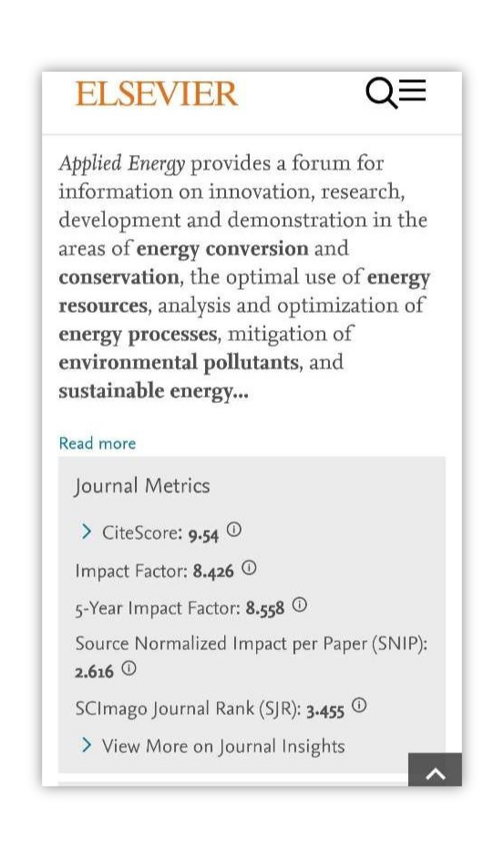Select the SJR value 3.455
This screenshot has width=504, height=858.
point(325,710)
